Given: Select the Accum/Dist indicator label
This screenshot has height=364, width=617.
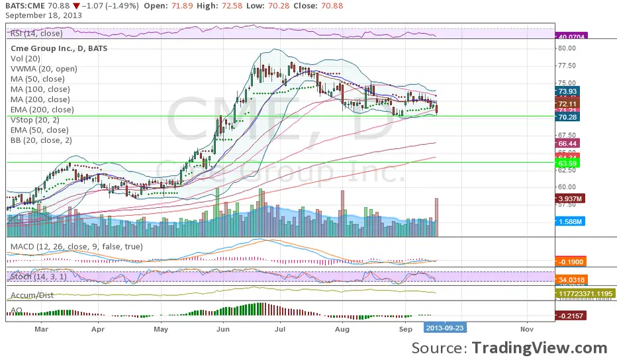Looking at the screenshot, I should click(32, 295).
